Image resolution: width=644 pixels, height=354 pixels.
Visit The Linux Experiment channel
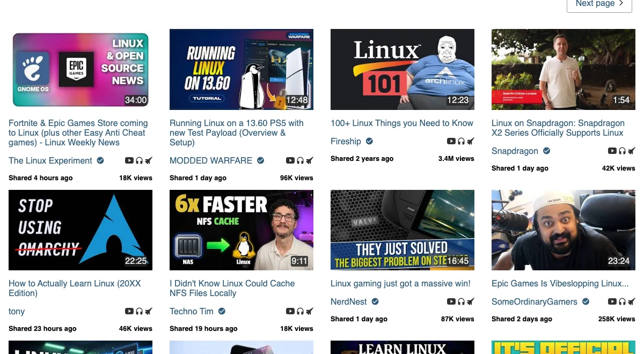coord(50,160)
